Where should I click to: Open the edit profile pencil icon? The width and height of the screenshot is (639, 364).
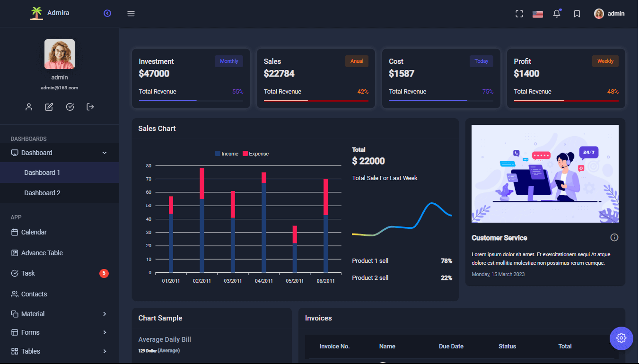(x=49, y=107)
